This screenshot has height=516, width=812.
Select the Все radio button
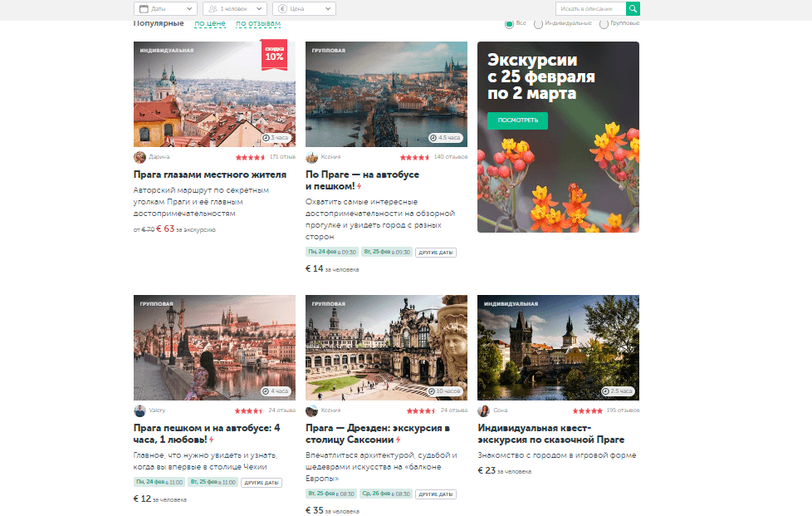[509, 24]
